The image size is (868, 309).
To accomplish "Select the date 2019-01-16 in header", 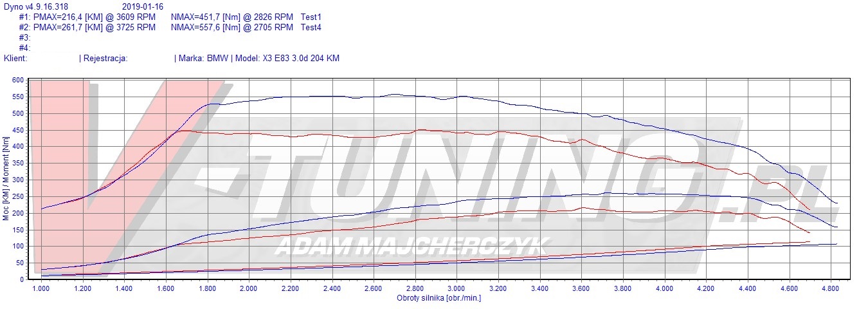I will pyautogui.click(x=142, y=7).
